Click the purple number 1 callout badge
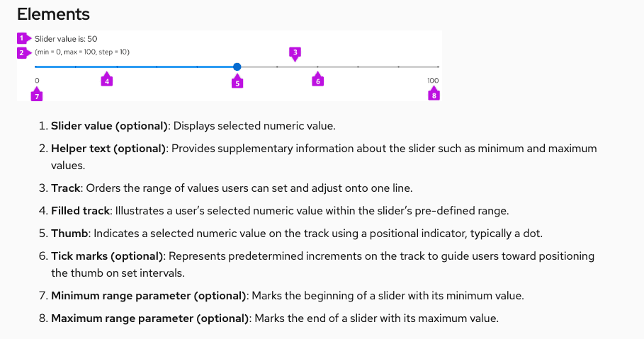 point(22,38)
